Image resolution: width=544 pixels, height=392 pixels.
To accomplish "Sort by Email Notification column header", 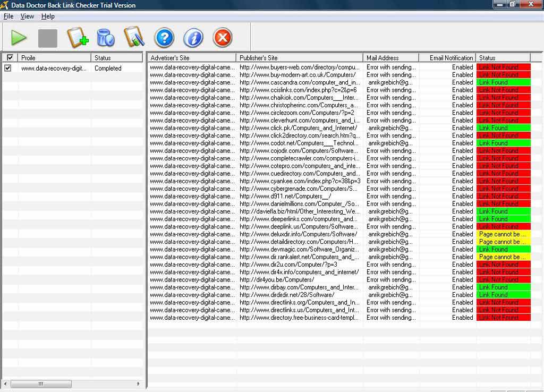I will click(447, 57).
